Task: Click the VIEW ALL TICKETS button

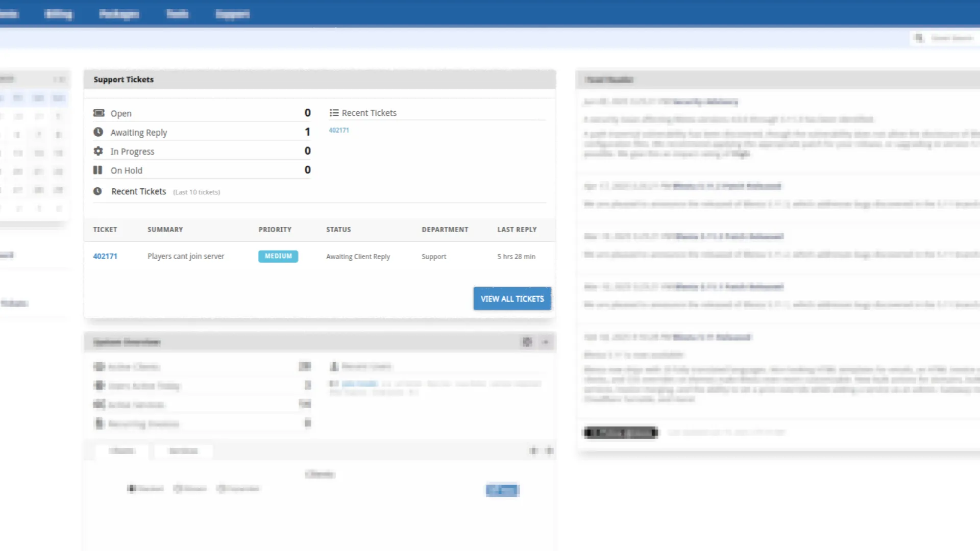Action: (x=512, y=298)
